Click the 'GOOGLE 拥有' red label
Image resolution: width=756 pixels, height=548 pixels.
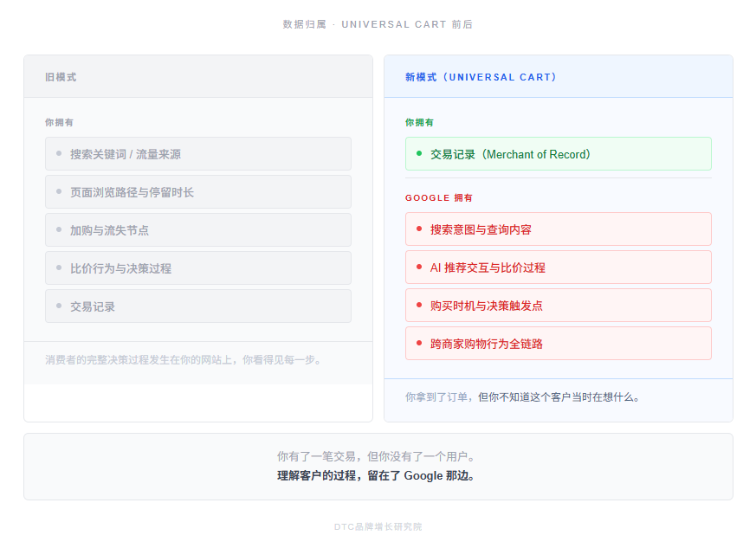click(x=439, y=197)
